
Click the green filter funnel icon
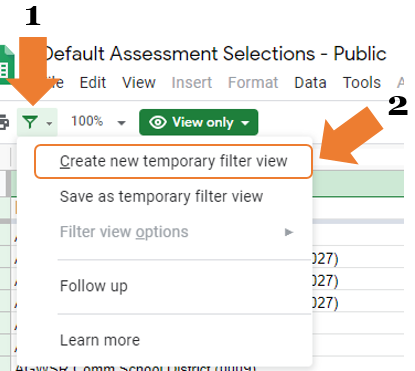(x=30, y=122)
